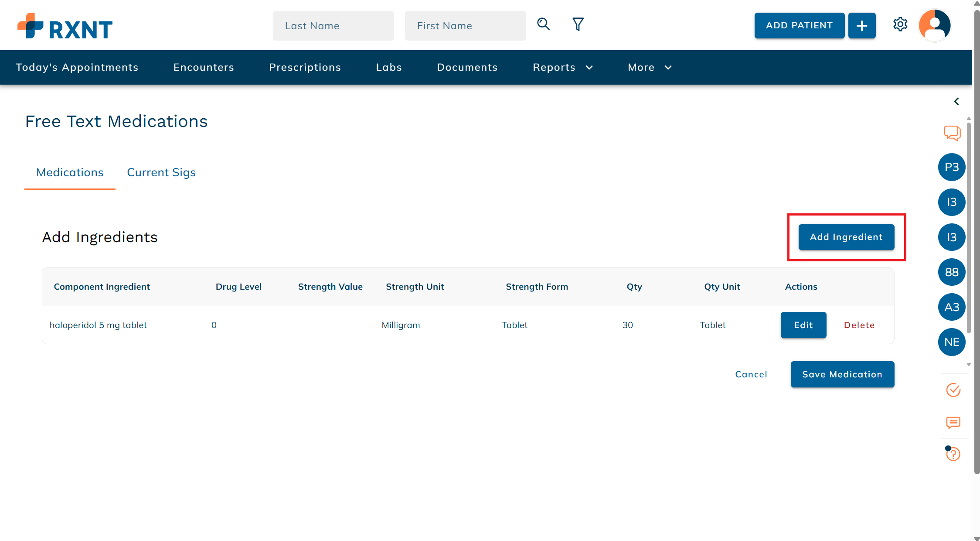Click the Add Ingredient button

(x=846, y=237)
